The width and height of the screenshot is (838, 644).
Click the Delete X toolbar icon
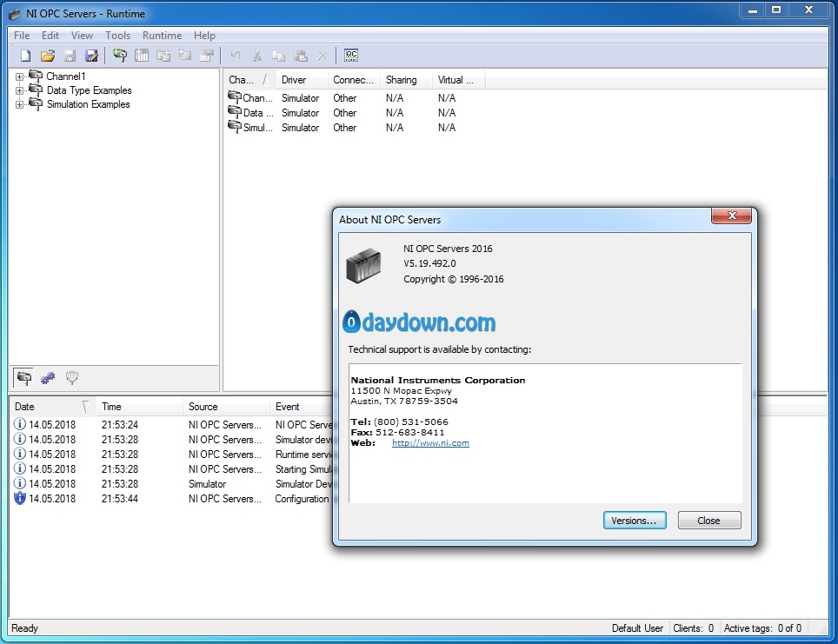pos(322,56)
